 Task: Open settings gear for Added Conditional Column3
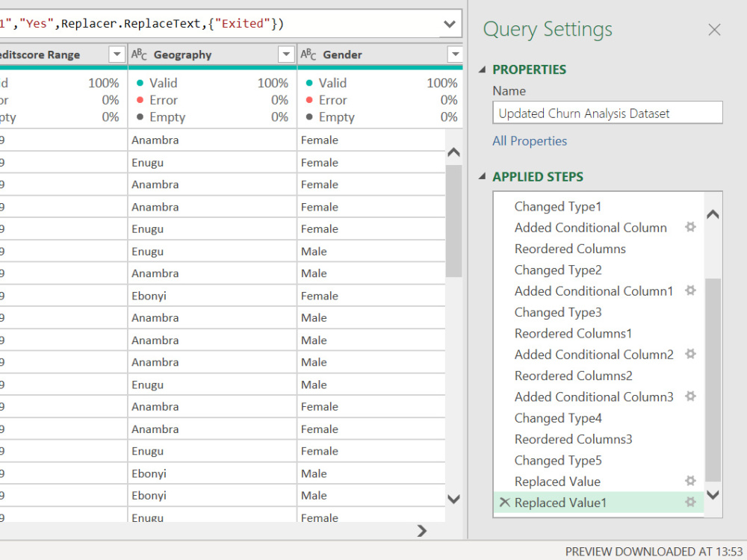[x=690, y=396]
